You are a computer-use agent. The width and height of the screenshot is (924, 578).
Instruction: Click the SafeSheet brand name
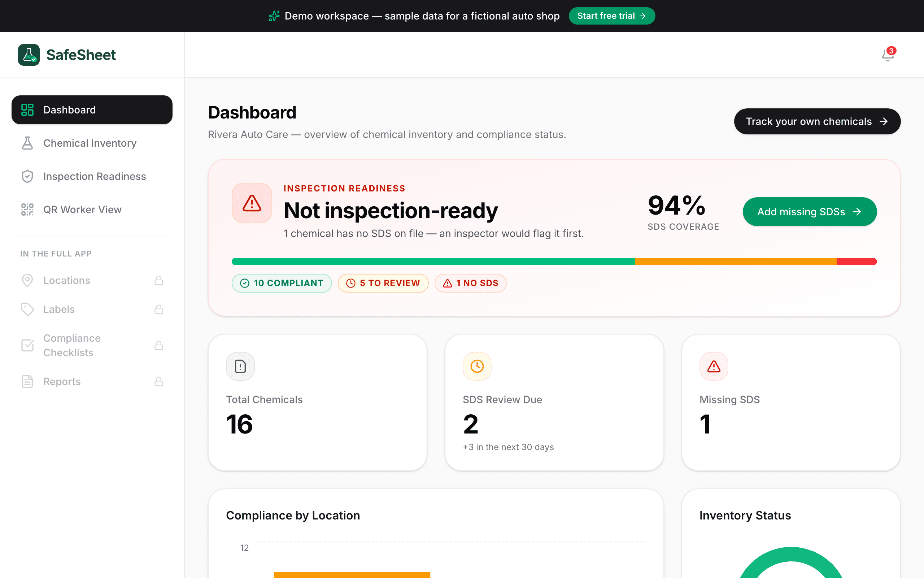click(81, 55)
